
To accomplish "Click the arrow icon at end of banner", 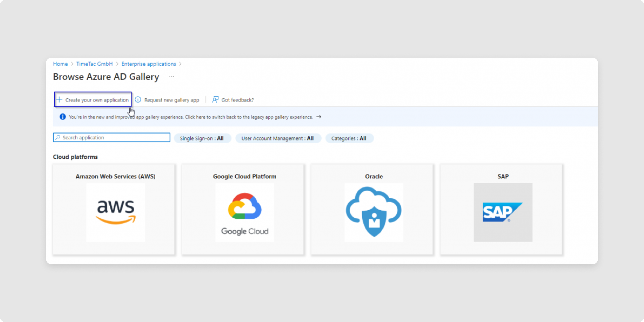I will (319, 117).
